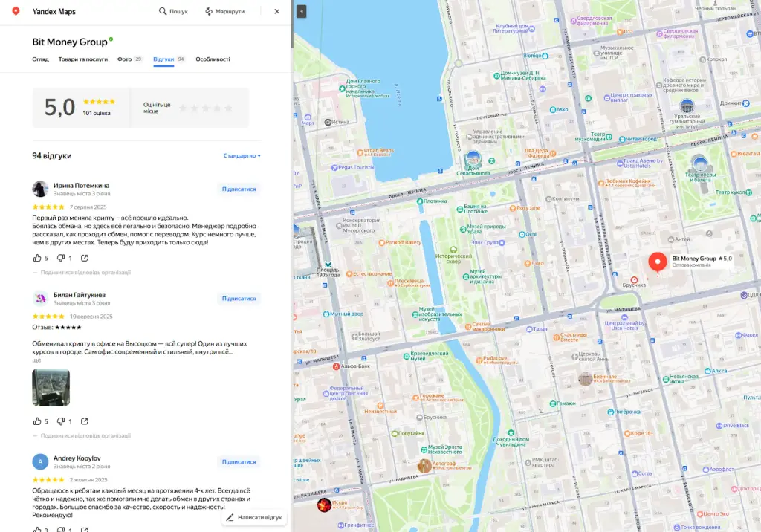This screenshot has width=761, height=532.
Task: Subscribe to Andrey Kopylov
Action: [239, 461]
